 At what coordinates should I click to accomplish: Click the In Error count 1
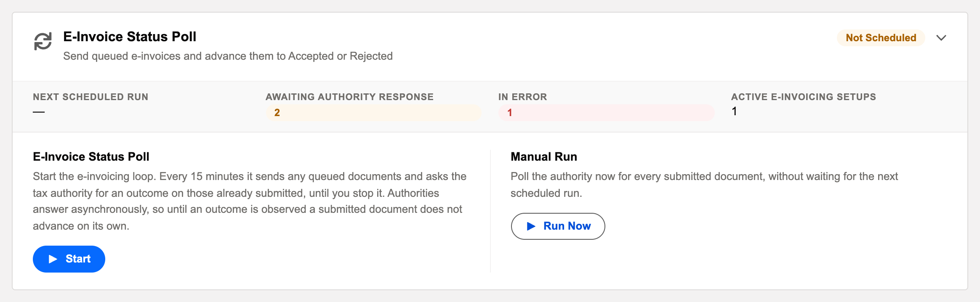(x=606, y=113)
